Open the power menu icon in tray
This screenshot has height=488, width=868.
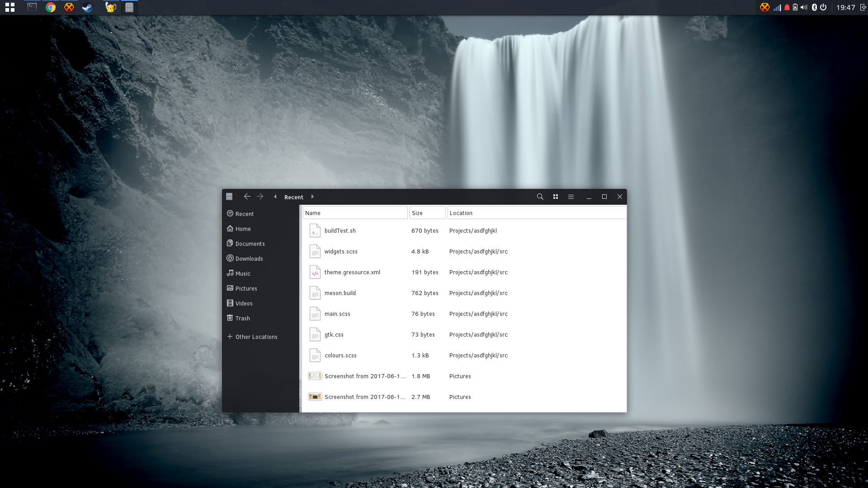[823, 7]
